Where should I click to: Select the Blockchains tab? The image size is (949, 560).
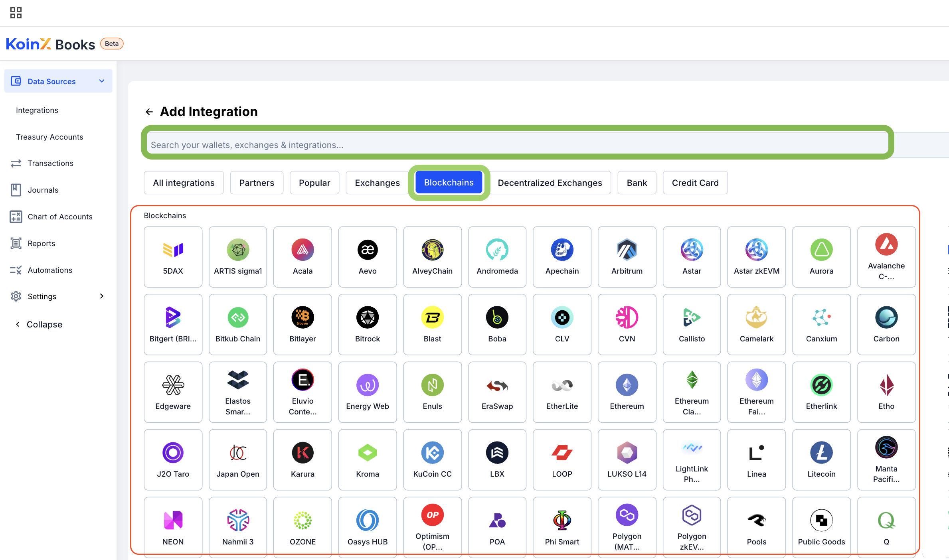449,182
